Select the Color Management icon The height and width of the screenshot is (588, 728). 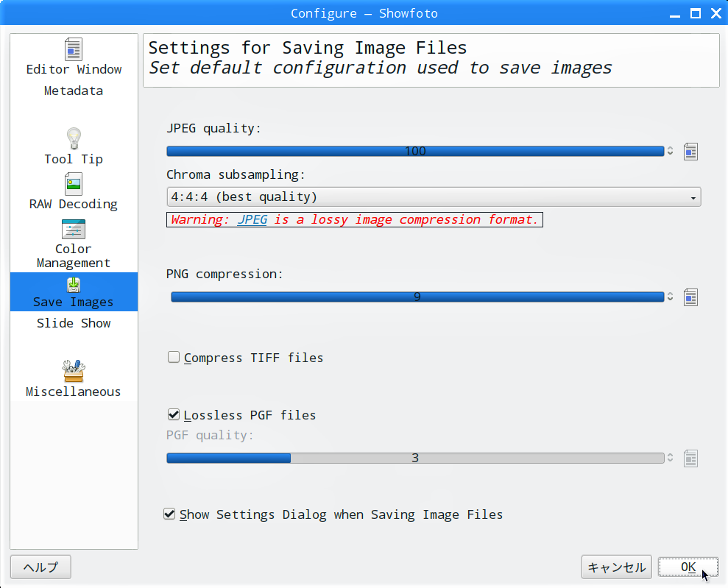pyautogui.click(x=74, y=229)
